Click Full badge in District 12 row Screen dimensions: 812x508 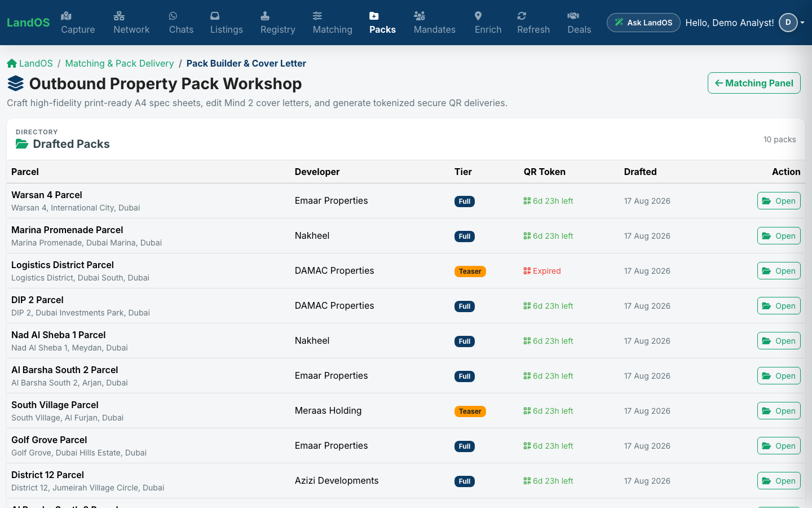[x=465, y=481]
